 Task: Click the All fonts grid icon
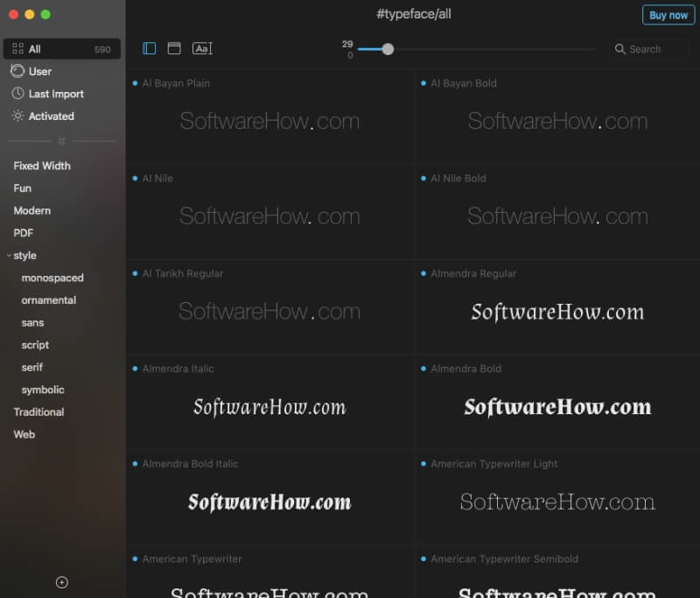point(17,48)
